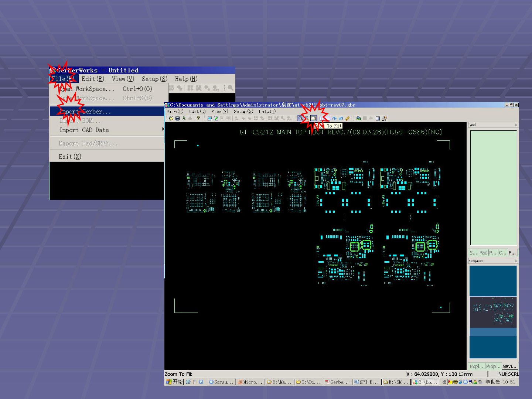Click the save floppy disk toolbar icon
This screenshot has width=532, height=399.
coord(177,118)
